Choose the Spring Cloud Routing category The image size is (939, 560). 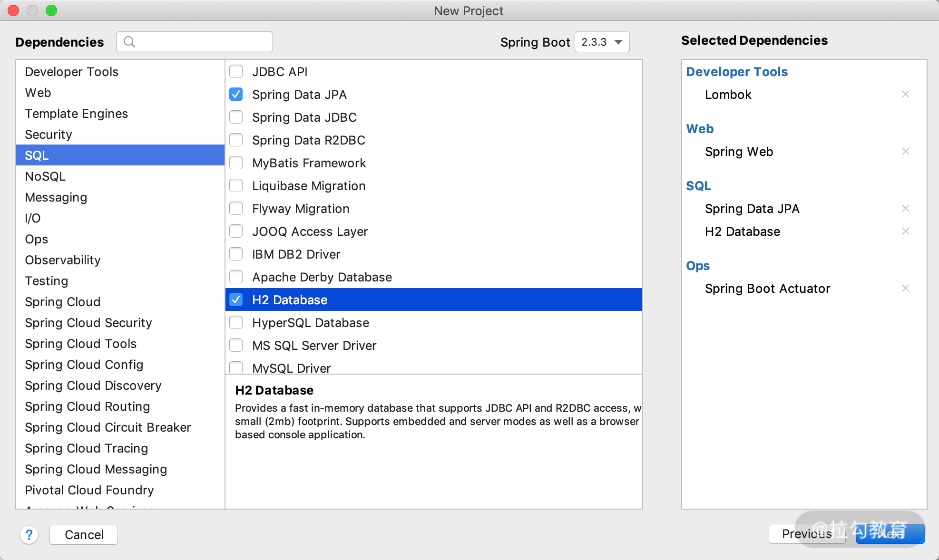[x=120, y=406]
